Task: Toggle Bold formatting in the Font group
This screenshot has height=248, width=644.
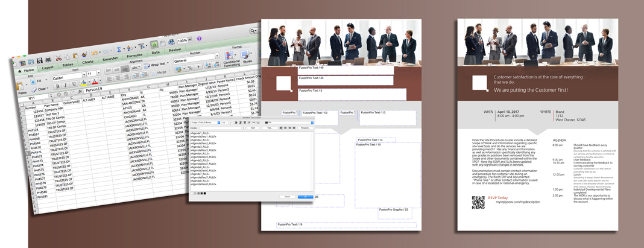Action: (58, 87)
